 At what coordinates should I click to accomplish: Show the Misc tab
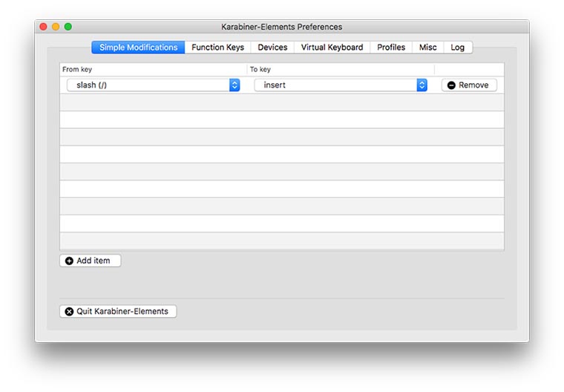427,48
